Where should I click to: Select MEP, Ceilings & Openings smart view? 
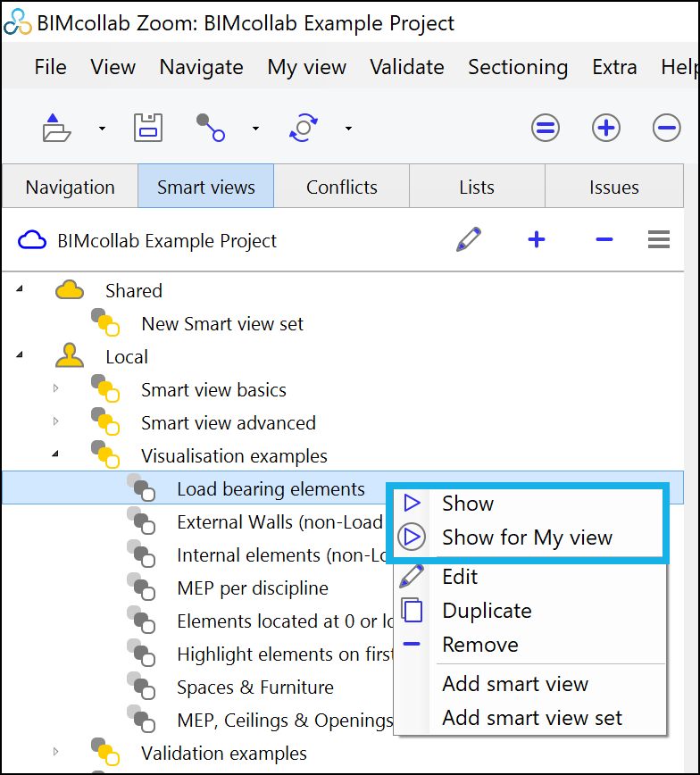(285, 721)
